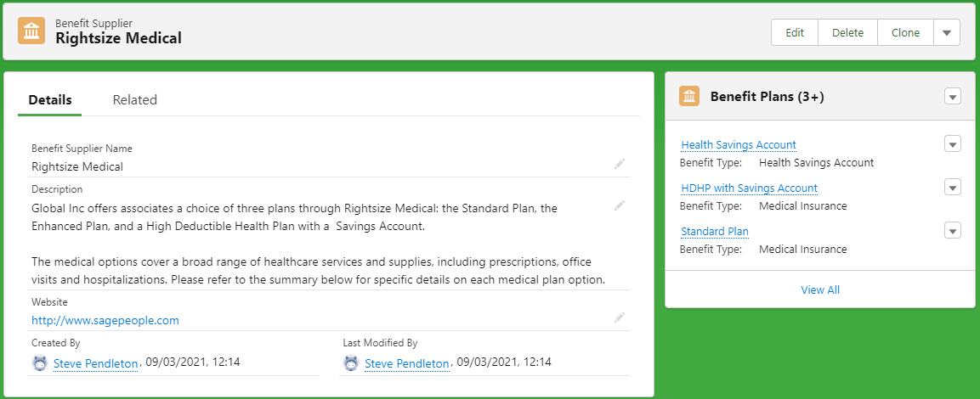Open the sagepeople.com website link
The image size is (980, 399).
click(105, 321)
